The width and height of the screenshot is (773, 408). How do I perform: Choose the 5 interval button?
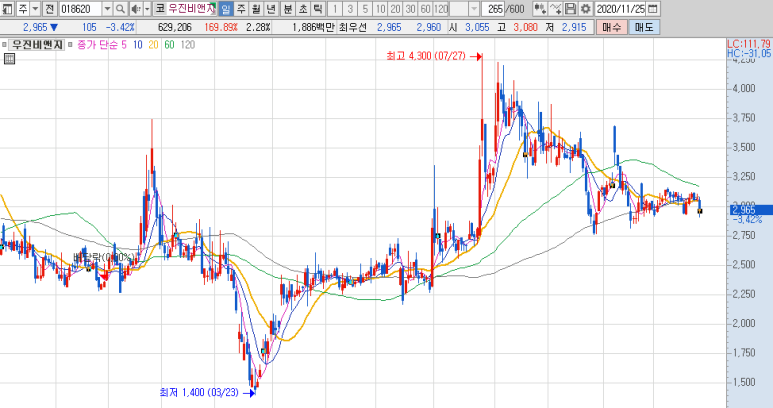tap(365, 8)
